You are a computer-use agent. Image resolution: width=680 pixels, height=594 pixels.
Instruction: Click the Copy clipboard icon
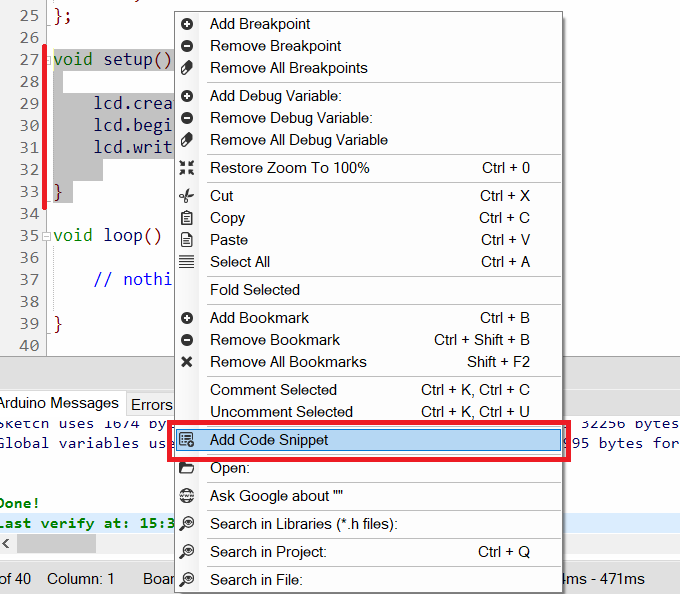tap(187, 218)
